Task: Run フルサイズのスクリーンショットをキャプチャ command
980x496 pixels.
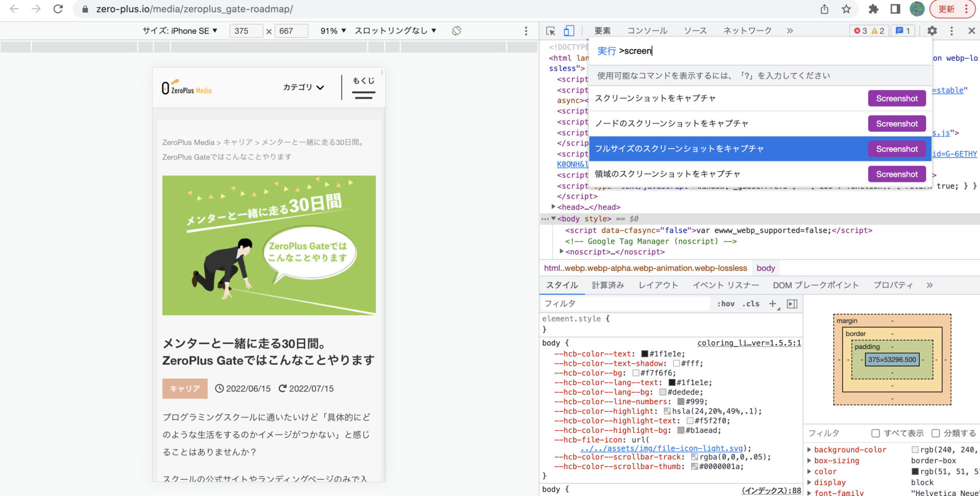Action: click(x=760, y=149)
